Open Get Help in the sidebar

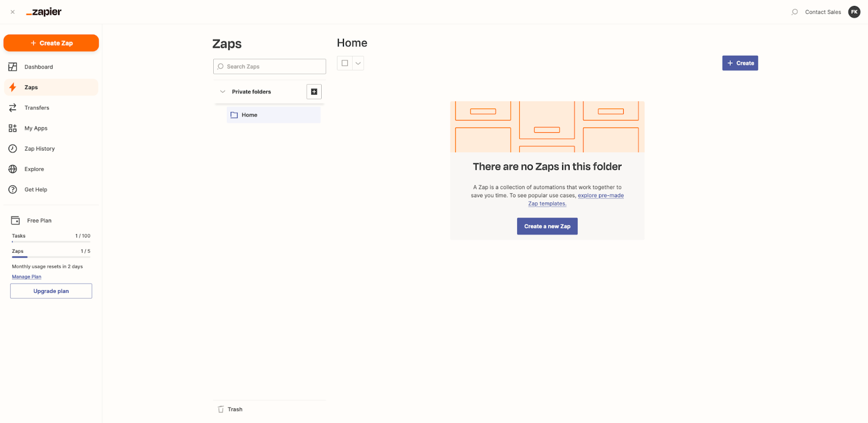[51, 189]
